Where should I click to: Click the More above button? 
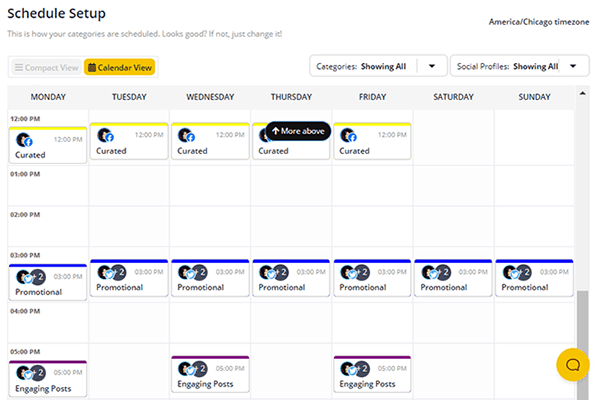click(298, 131)
